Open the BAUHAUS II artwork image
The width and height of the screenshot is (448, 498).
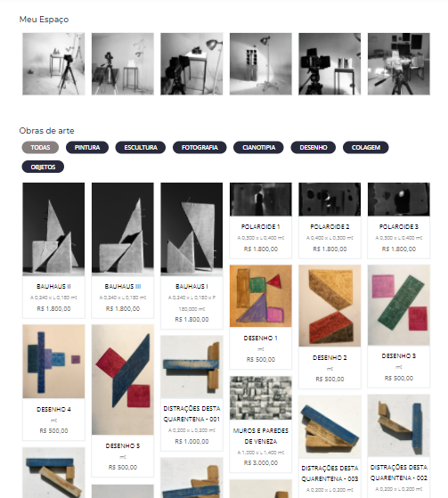53,229
